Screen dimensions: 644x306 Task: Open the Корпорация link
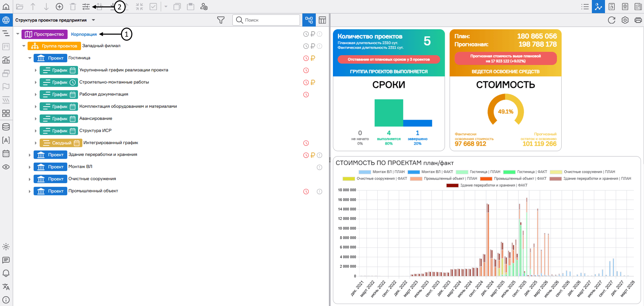tap(84, 34)
